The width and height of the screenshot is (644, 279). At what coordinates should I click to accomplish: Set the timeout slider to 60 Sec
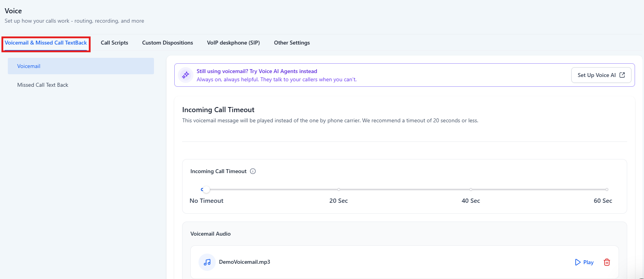(606, 190)
